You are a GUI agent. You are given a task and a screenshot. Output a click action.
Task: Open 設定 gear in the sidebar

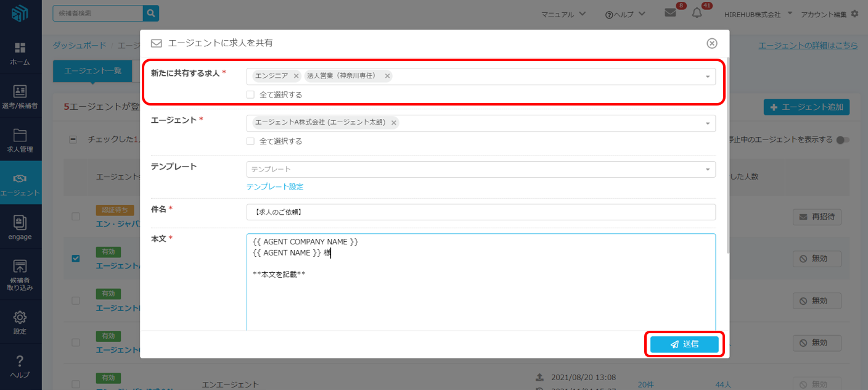click(x=20, y=322)
